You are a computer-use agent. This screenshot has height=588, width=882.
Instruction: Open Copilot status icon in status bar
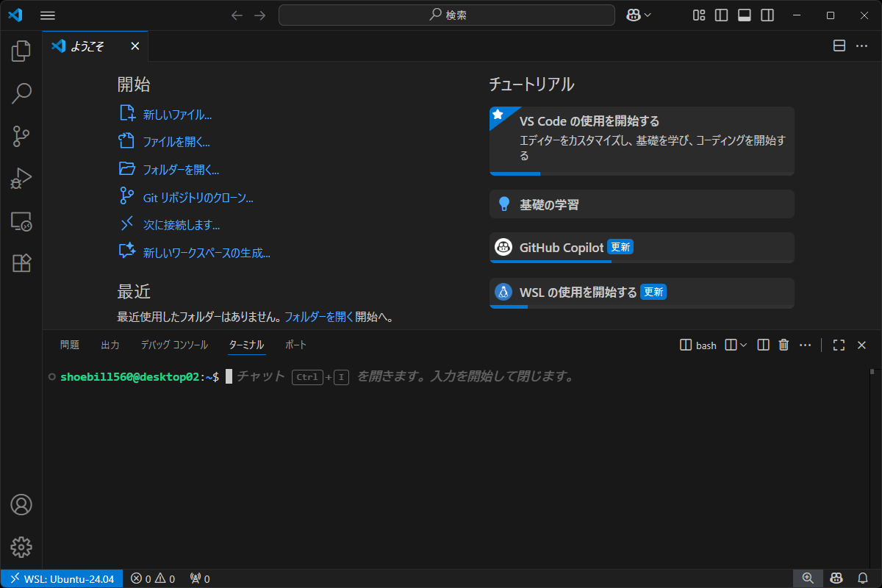pos(836,578)
